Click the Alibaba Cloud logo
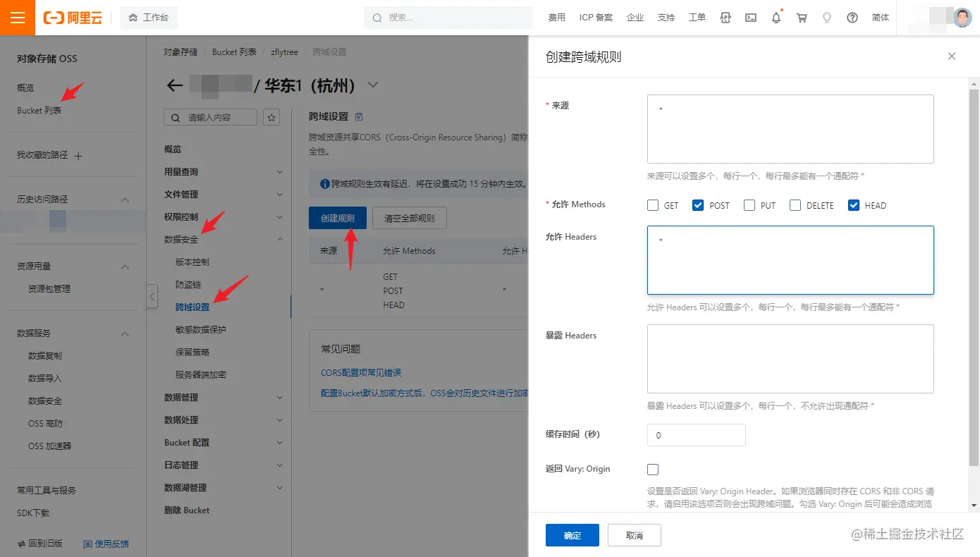 pos(73,18)
